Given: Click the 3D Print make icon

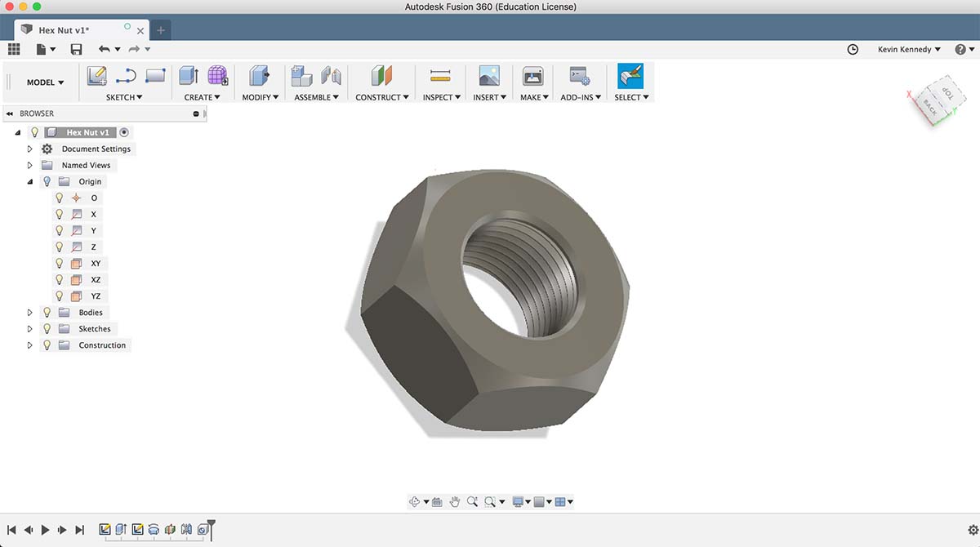Looking at the screenshot, I should click(532, 76).
